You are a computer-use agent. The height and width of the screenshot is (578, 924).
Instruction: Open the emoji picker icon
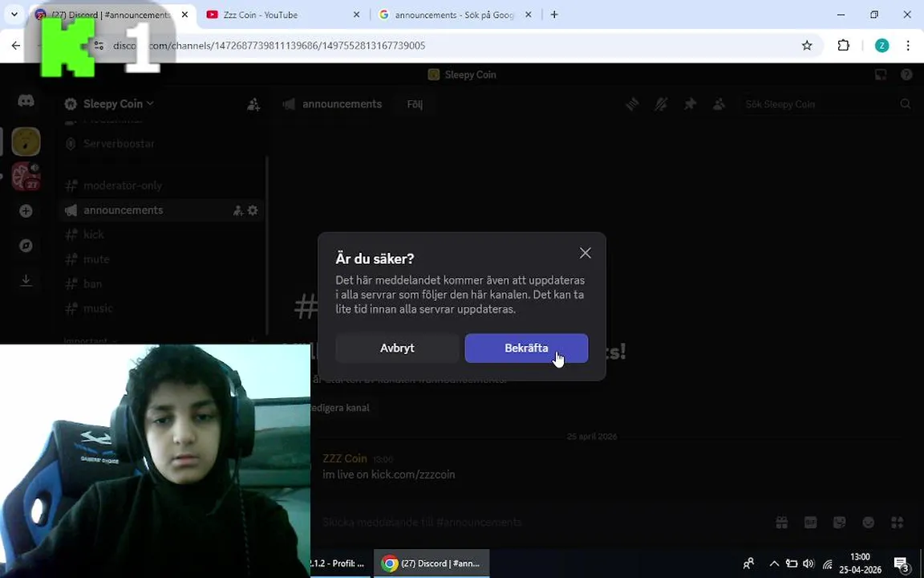[x=868, y=523]
